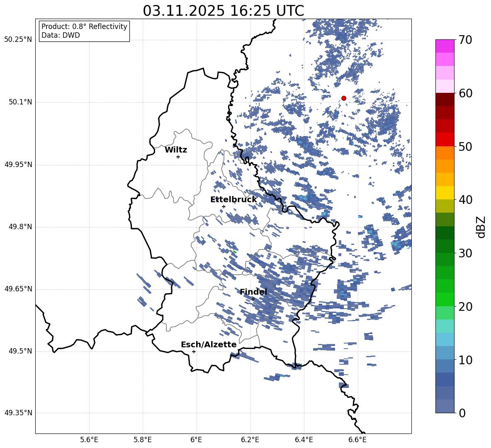Click the Esch/Alzette cross marker

194,351
